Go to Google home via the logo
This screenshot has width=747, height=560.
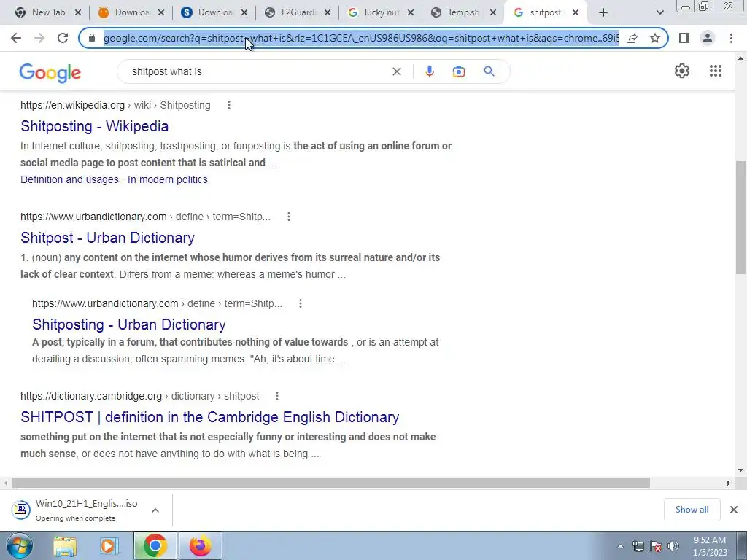point(50,73)
